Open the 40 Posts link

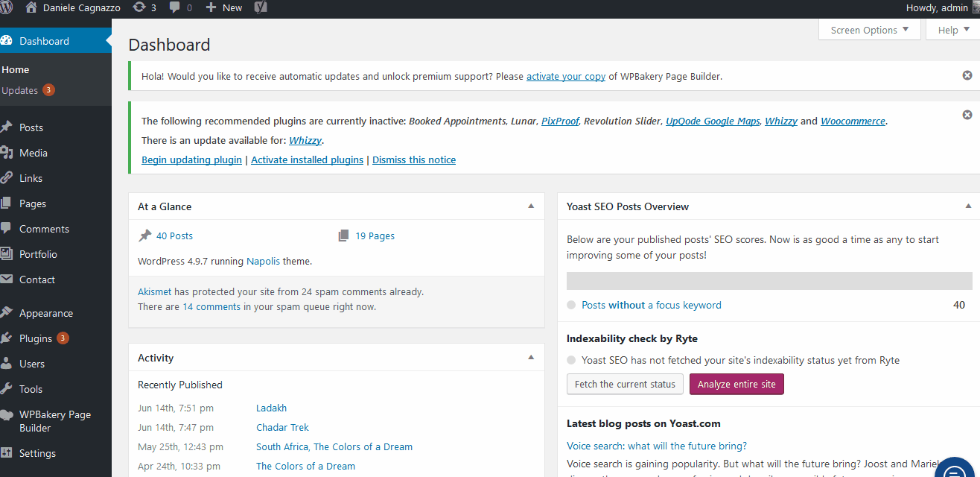point(174,236)
